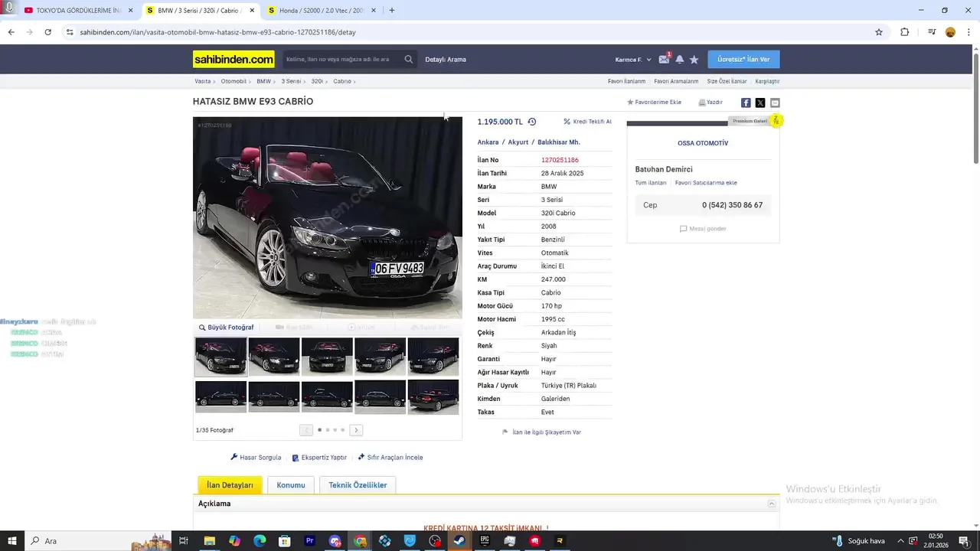Open seller's Tüm ilanları link
Screen dimensions: 980x551
coord(651,183)
